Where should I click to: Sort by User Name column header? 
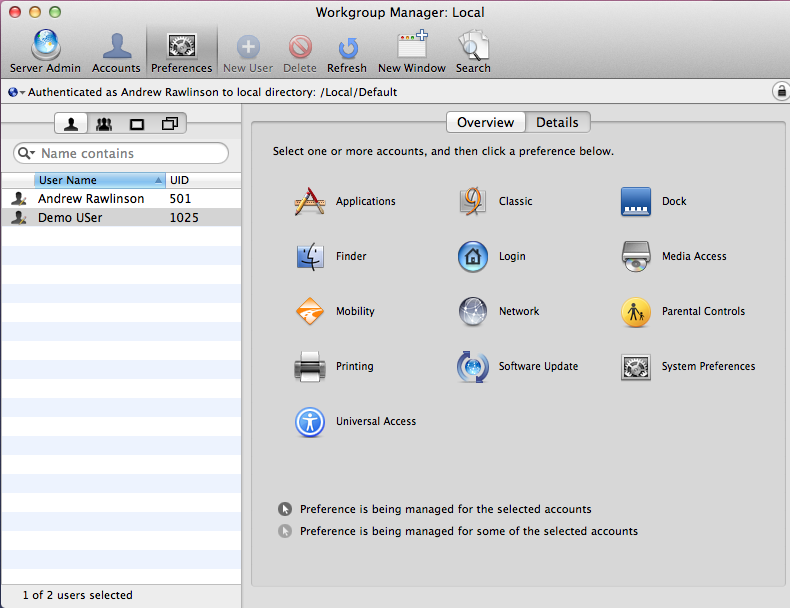[100, 180]
